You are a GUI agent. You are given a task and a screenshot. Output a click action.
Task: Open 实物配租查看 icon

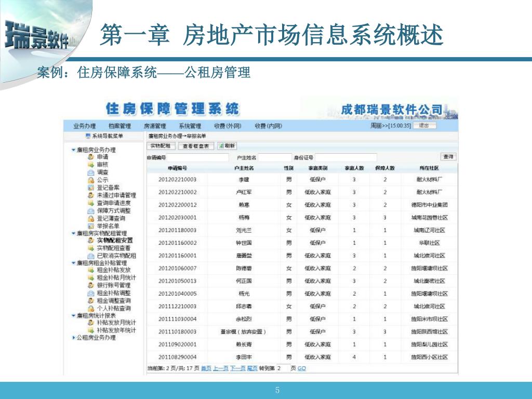pyautogui.click(x=90, y=248)
